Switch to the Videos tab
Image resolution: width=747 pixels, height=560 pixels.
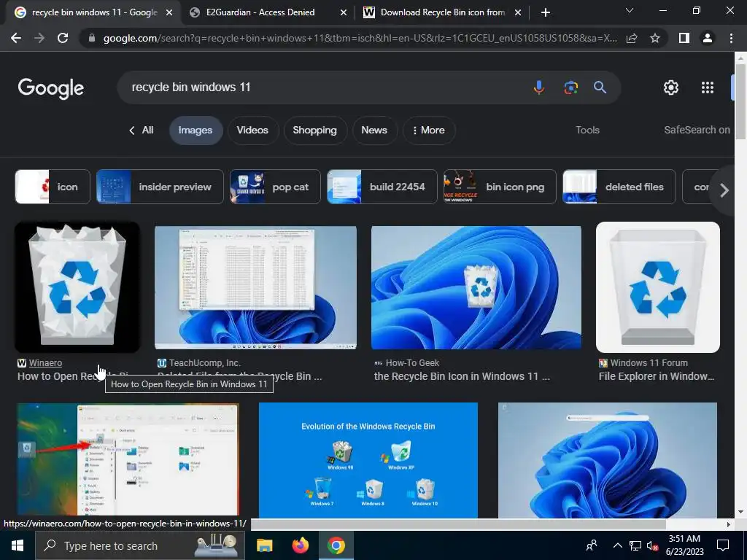tap(252, 131)
